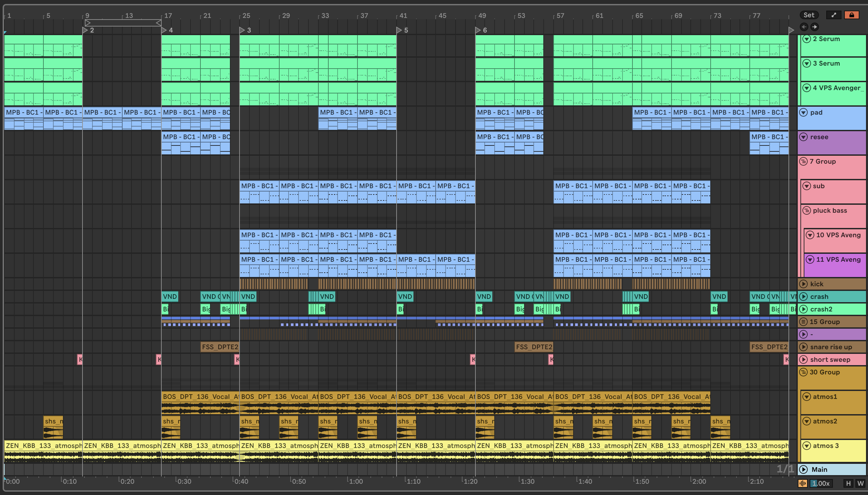
Task: Fold the 7 Group track
Action: (803, 161)
